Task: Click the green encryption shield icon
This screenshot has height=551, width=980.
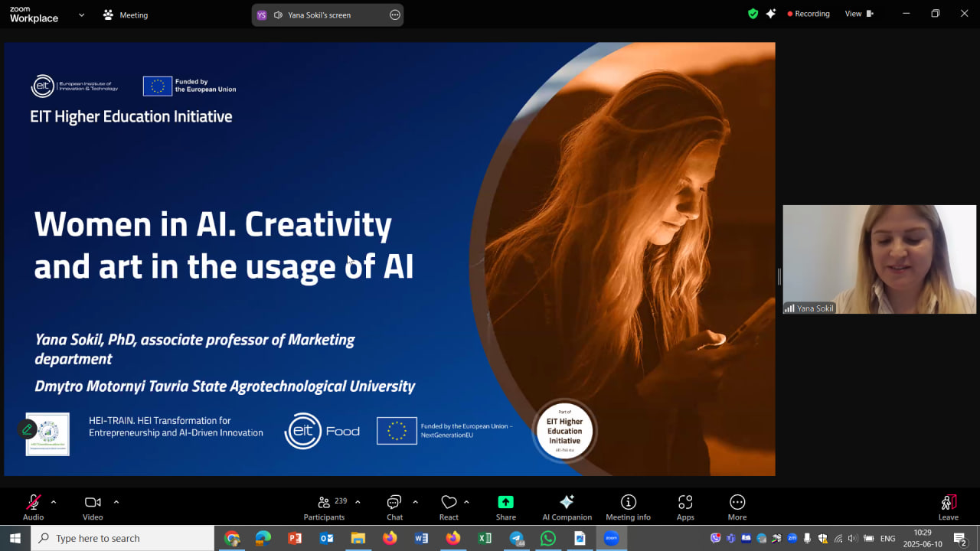Action: pyautogui.click(x=753, y=14)
